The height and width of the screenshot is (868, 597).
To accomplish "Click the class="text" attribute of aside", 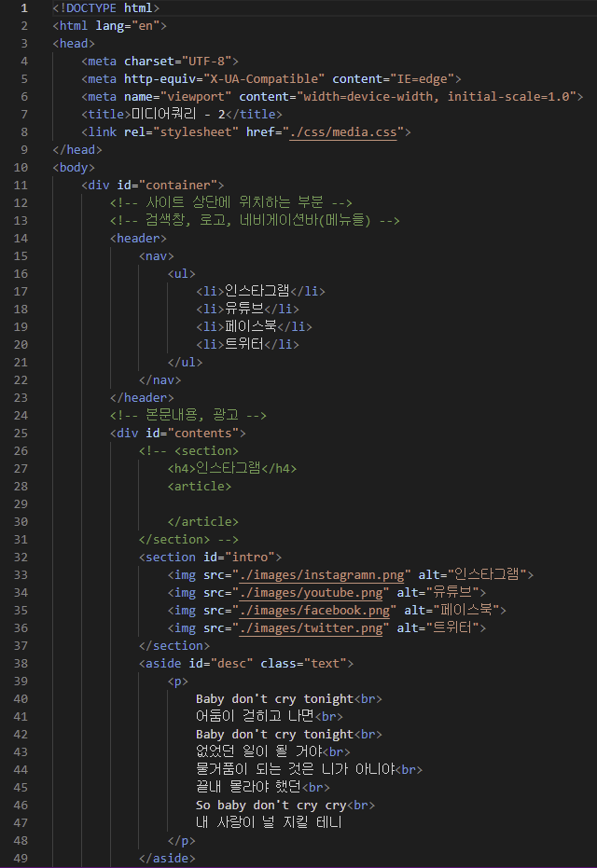I will [x=303, y=664].
